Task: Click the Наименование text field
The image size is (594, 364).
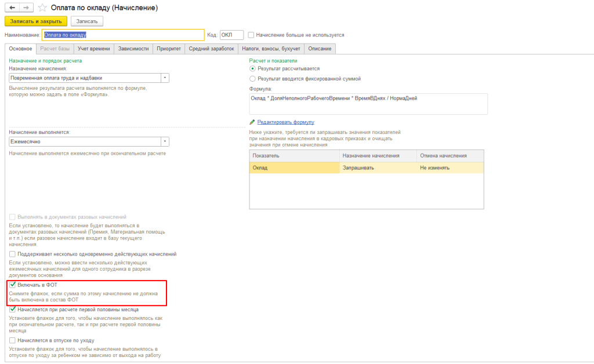Action: tap(123, 35)
